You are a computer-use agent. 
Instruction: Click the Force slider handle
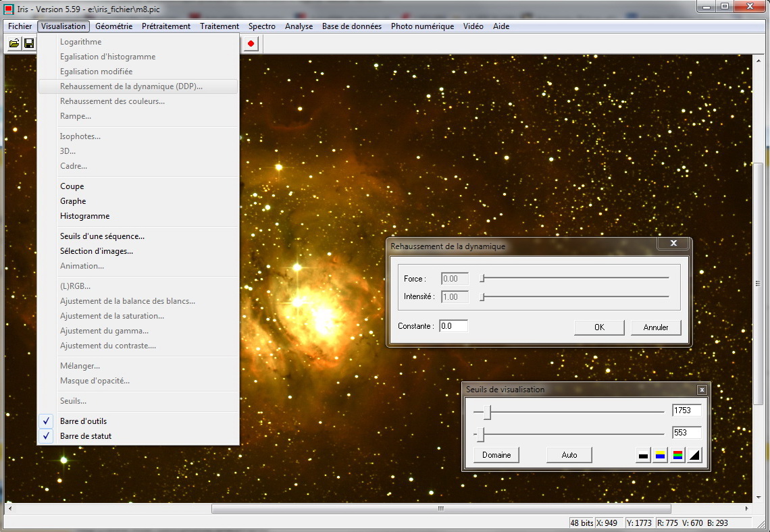pos(482,278)
